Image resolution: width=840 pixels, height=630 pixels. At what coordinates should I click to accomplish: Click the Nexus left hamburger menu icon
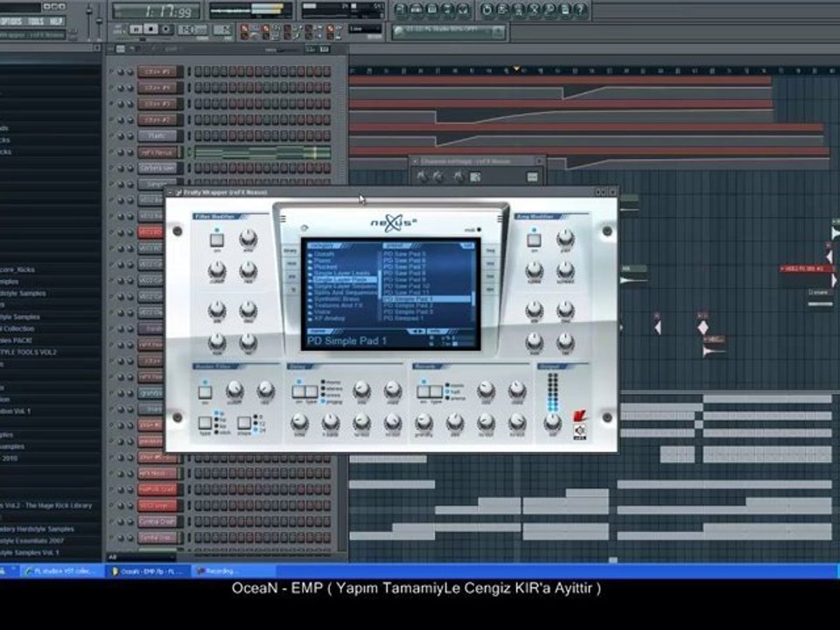click(283, 219)
